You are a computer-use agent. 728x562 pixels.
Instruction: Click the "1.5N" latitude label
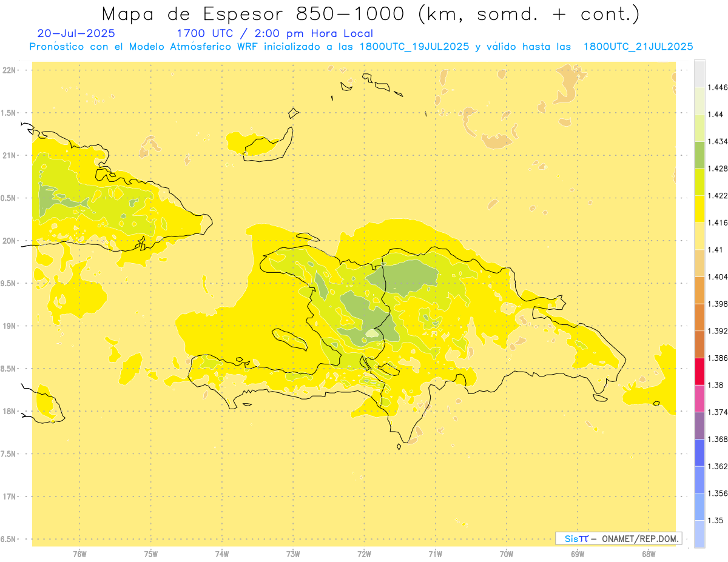[9, 113]
